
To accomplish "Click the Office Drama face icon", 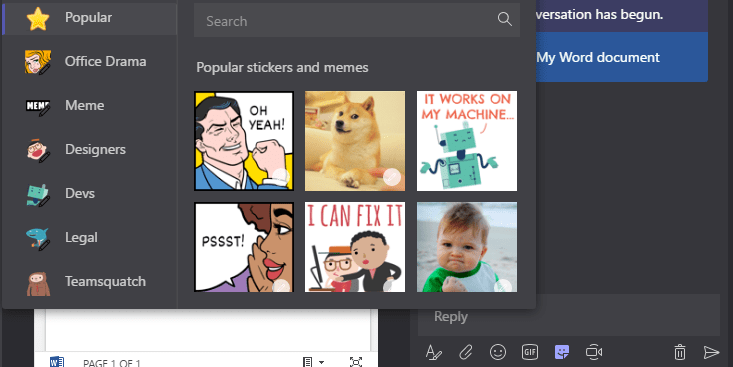I will (38, 62).
